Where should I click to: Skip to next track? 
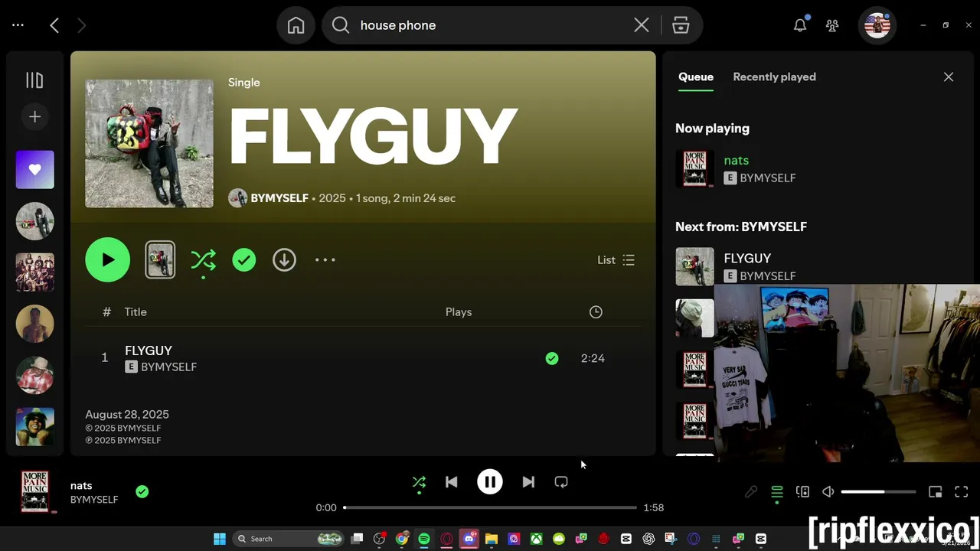[x=528, y=482]
